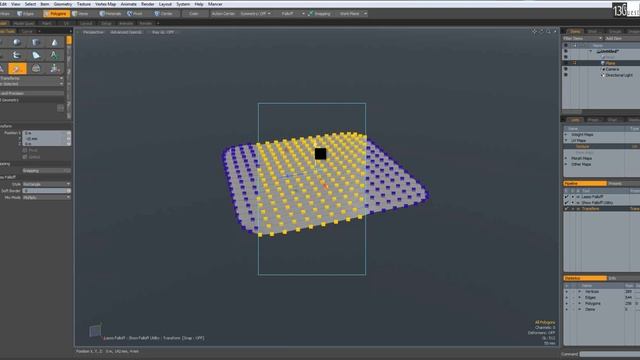Select Pivot mode in toolbar
This screenshot has height=360, width=640.
pos(135,13)
